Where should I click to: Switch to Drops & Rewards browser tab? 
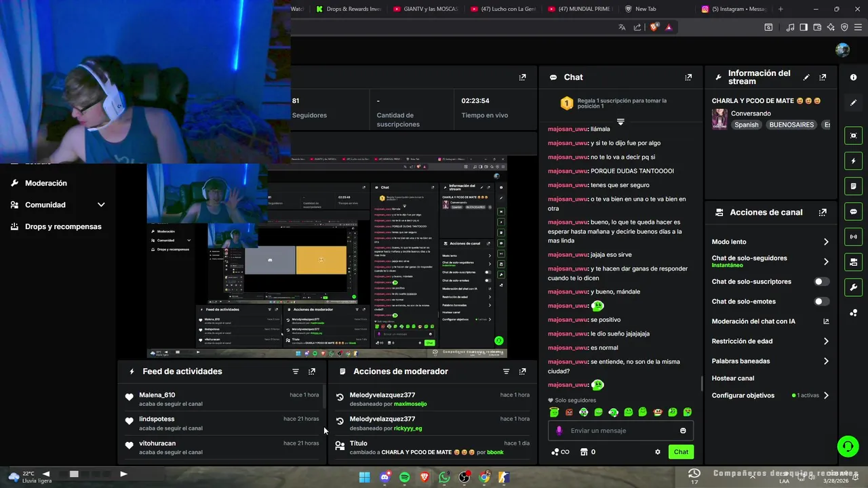click(349, 9)
